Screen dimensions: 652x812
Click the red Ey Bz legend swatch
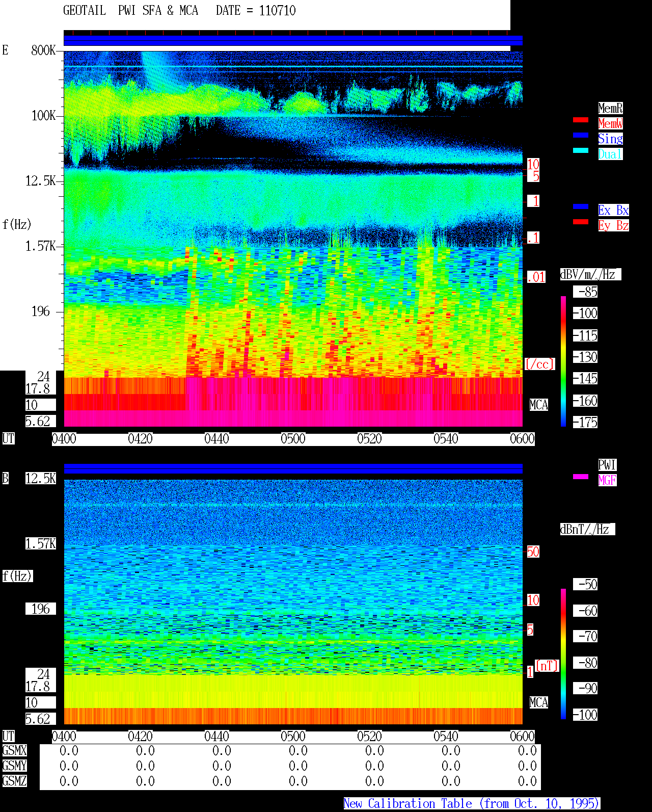point(581,222)
